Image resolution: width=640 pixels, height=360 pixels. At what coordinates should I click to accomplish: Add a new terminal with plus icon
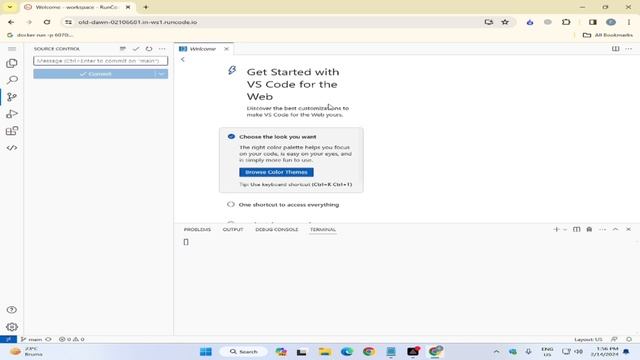(x=556, y=229)
